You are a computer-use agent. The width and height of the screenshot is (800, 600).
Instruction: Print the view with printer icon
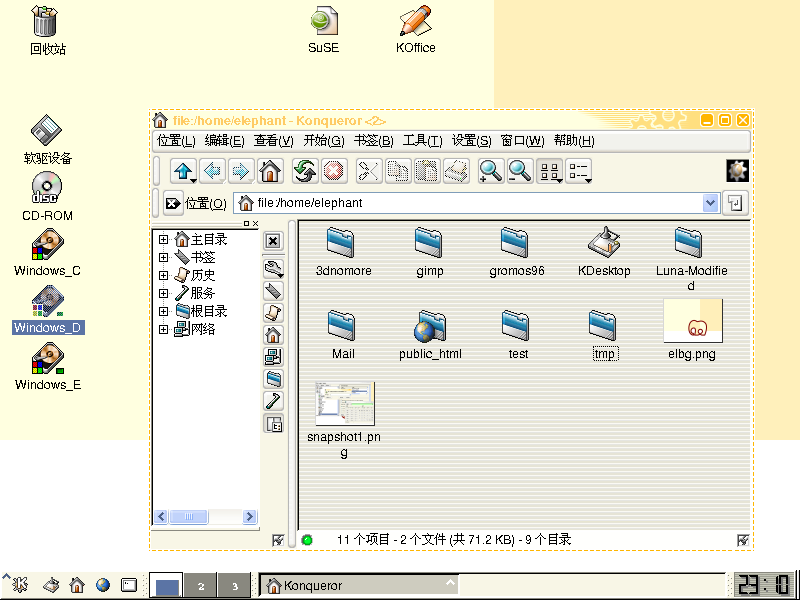tap(456, 171)
